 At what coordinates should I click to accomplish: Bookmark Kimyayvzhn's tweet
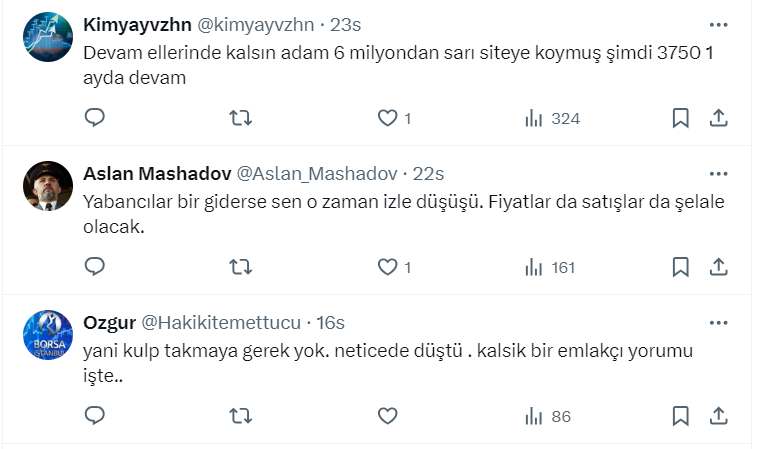coord(680,118)
